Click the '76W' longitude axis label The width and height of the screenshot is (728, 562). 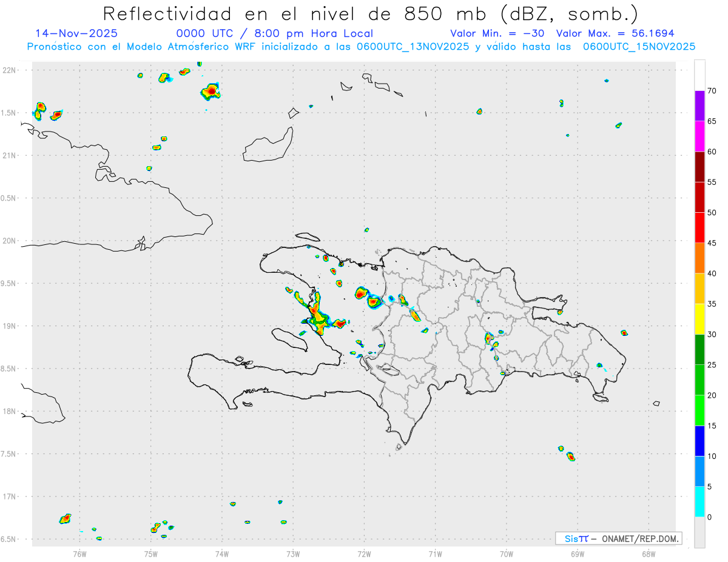click(79, 554)
